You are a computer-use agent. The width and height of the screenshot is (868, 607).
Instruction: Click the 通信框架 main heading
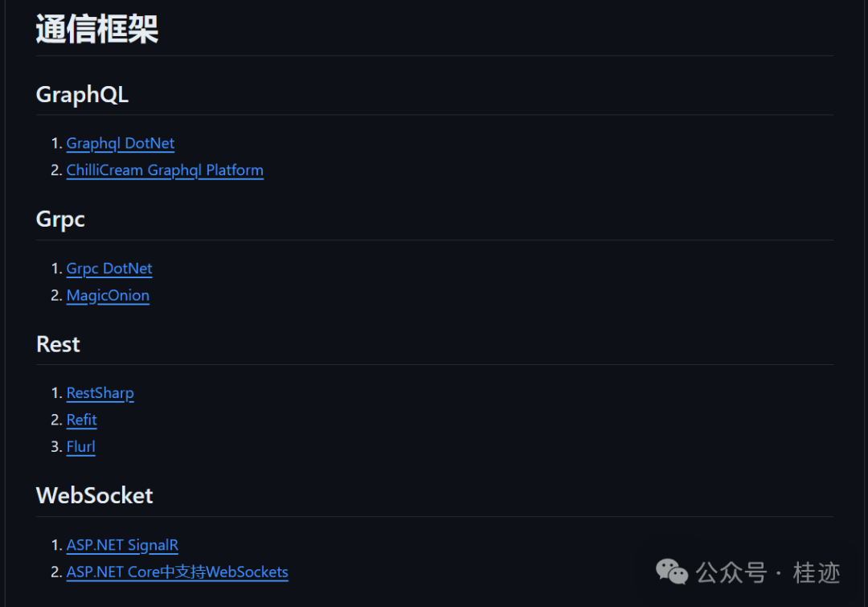[x=97, y=30]
